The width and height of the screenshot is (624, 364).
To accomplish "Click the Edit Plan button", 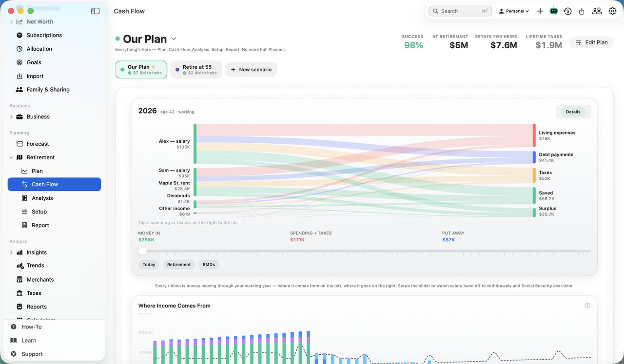I will click(591, 42).
